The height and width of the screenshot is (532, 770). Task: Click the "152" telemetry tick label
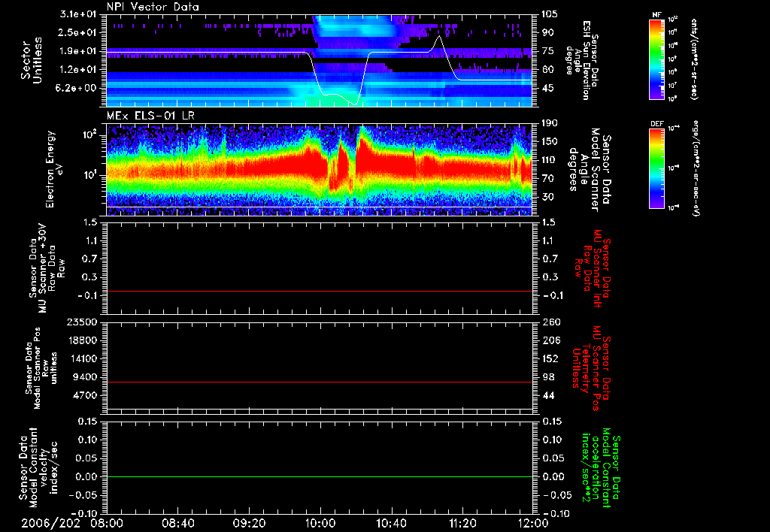click(x=550, y=358)
